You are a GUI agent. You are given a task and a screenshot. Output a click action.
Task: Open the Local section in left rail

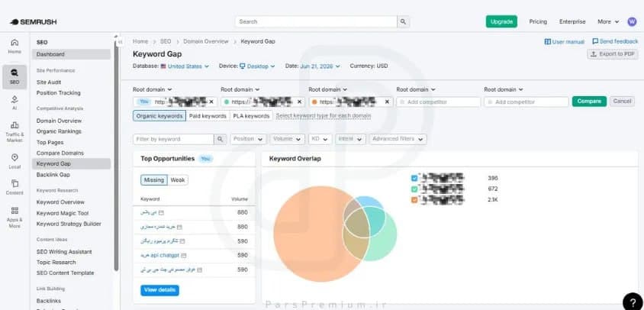pos(14,161)
